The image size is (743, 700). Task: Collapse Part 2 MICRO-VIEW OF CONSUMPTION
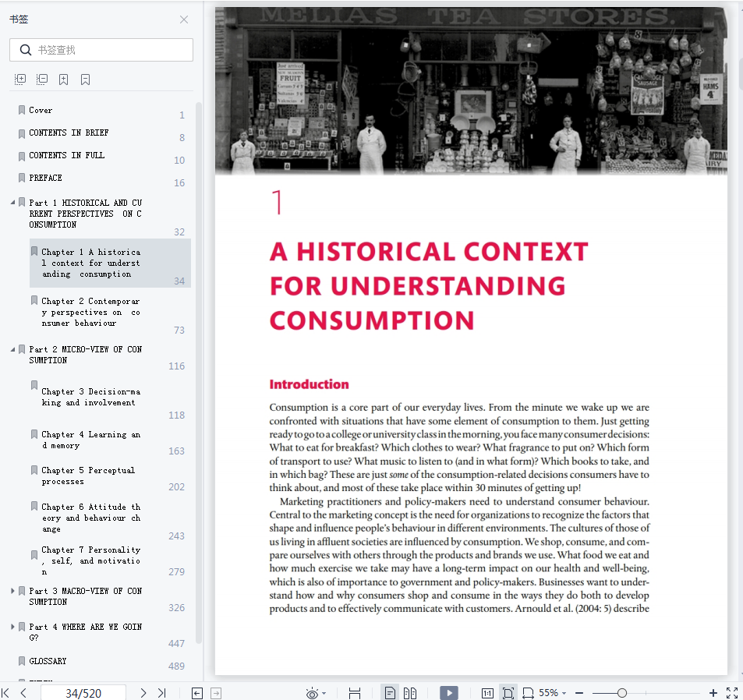click(12, 349)
